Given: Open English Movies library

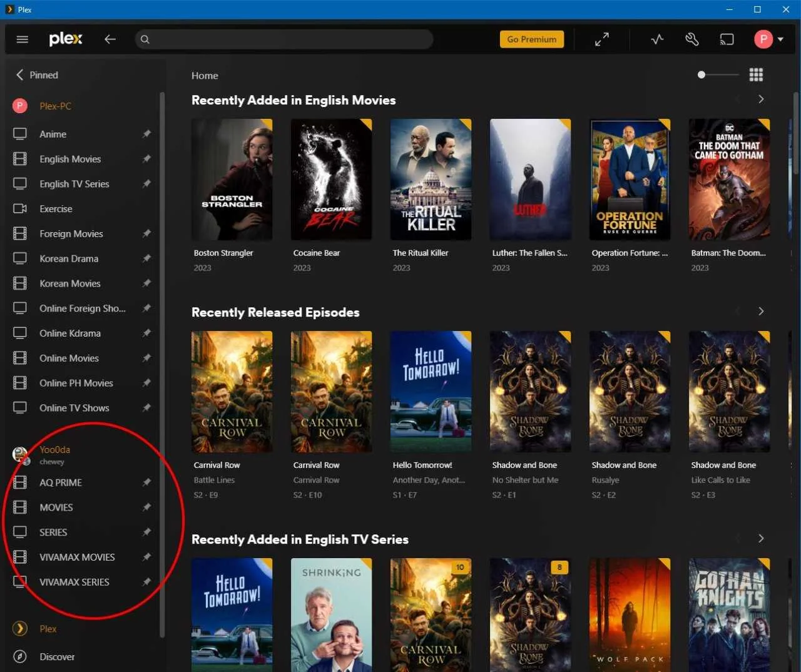Looking at the screenshot, I should [70, 159].
